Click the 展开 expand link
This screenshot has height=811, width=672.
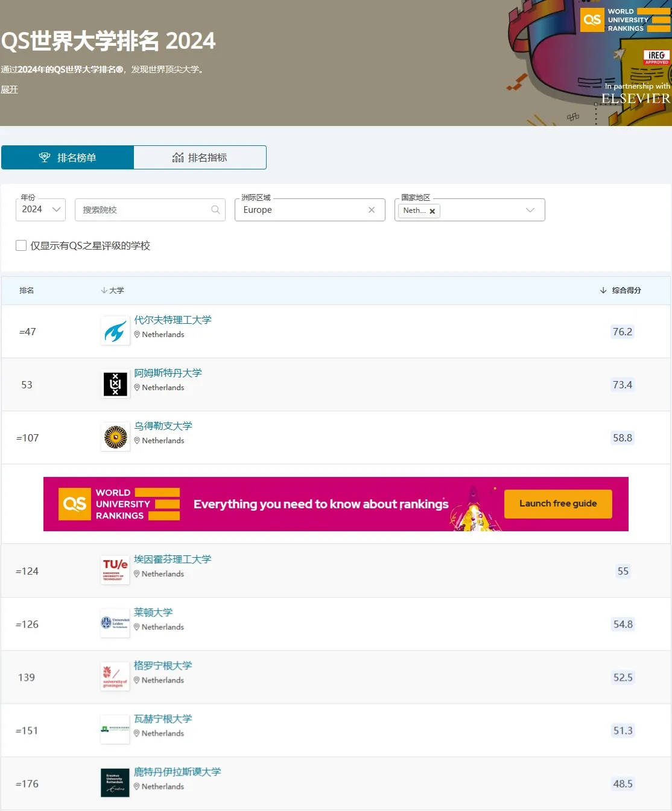(x=10, y=89)
